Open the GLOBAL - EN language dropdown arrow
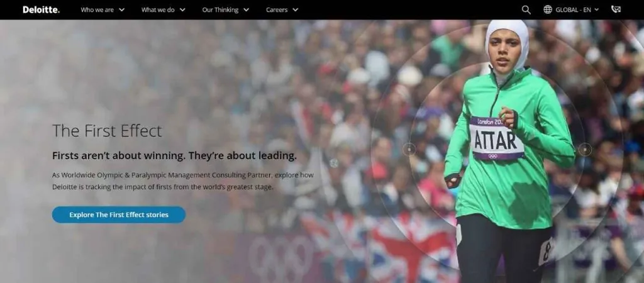644x283 pixels. point(596,10)
